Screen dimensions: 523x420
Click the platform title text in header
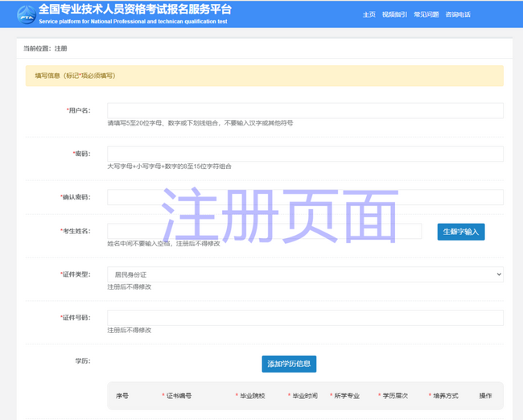(134, 10)
